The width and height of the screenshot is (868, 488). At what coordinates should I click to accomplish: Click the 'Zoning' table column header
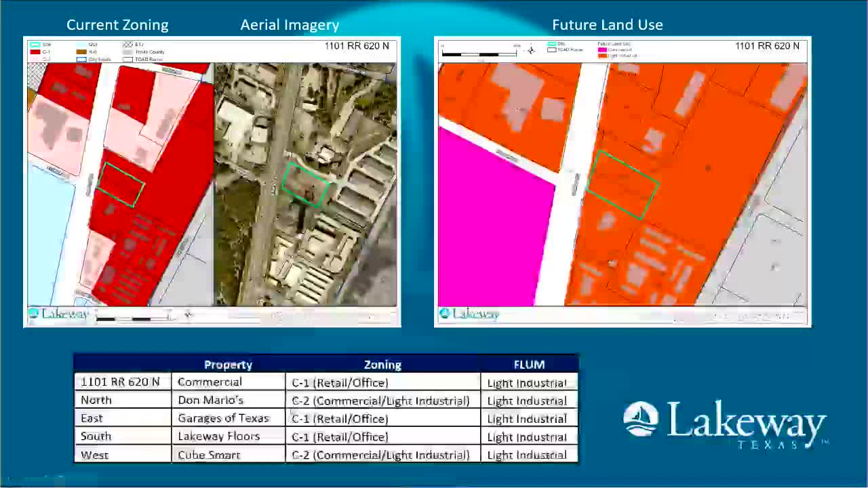coord(382,365)
